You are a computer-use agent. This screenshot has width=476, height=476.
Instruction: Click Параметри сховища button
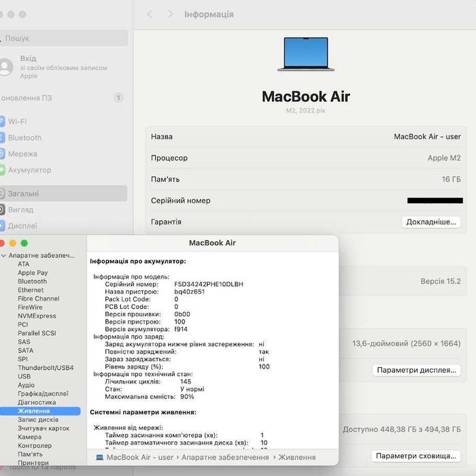[416, 456]
